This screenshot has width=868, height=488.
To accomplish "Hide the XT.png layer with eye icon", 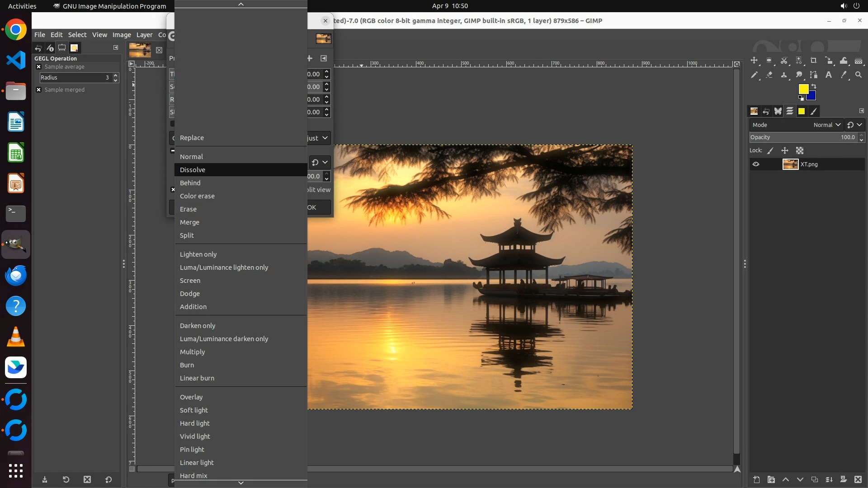I will click(756, 164).
